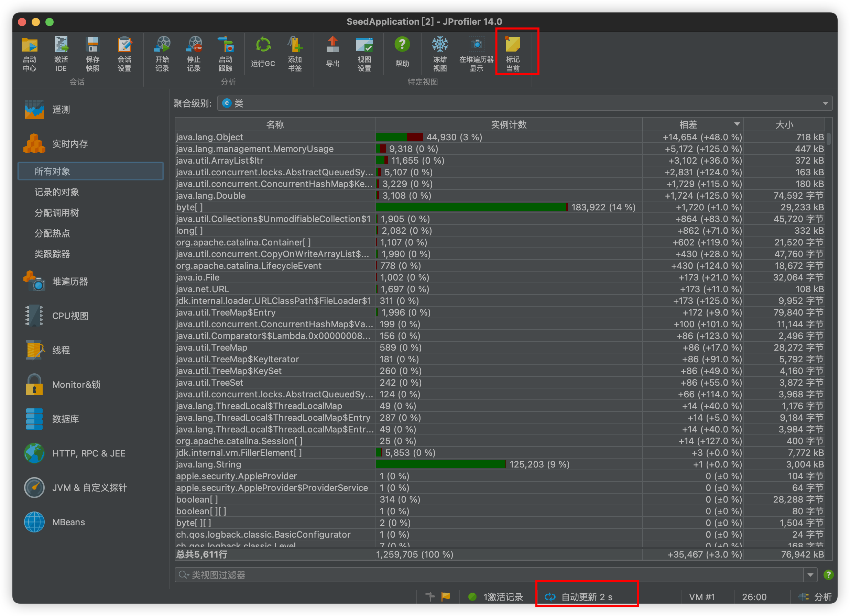
Task: Sort by the Size (大小) column header
Action: pos(784,125)
